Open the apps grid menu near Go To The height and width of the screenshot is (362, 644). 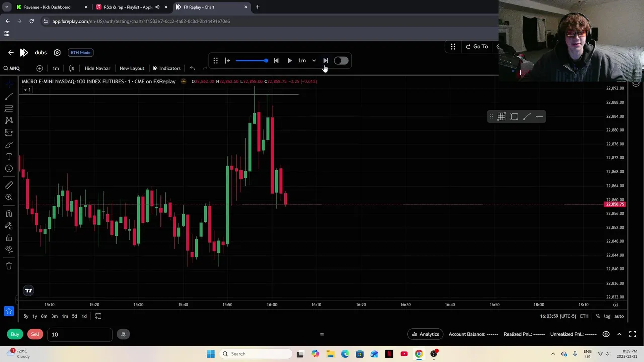tap(453, 47)
